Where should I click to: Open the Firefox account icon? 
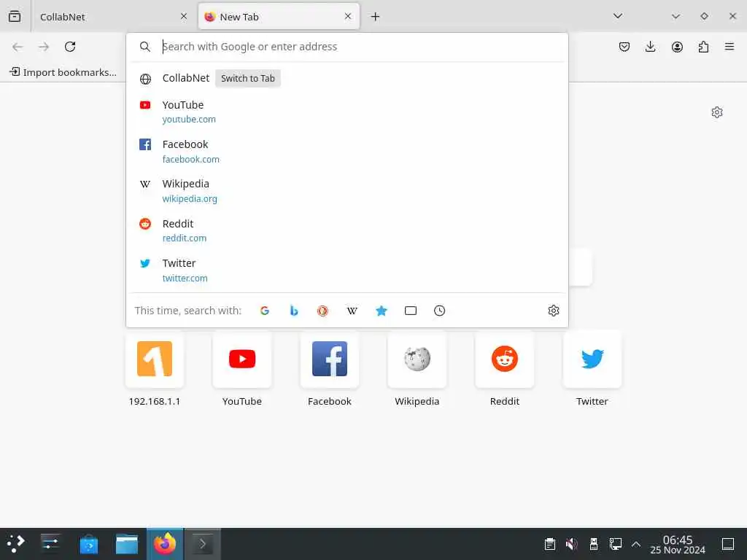(677, 47)
